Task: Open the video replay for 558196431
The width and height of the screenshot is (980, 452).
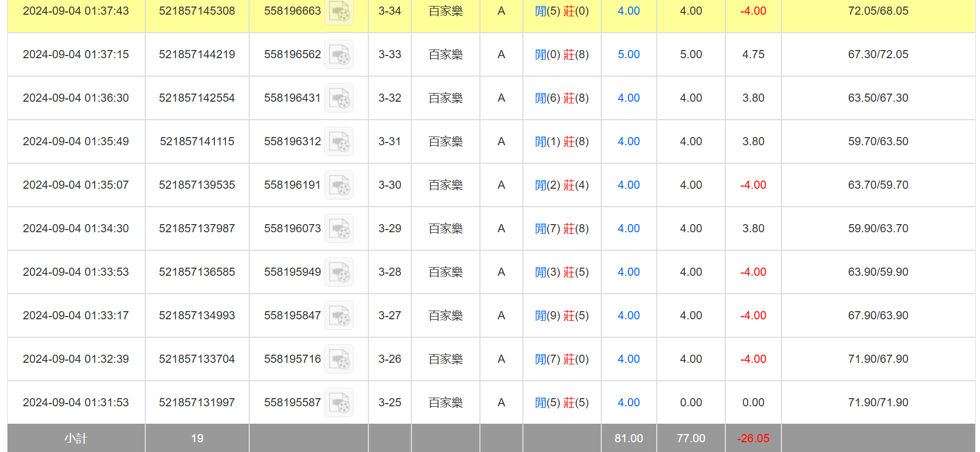Action: point(339,98)
